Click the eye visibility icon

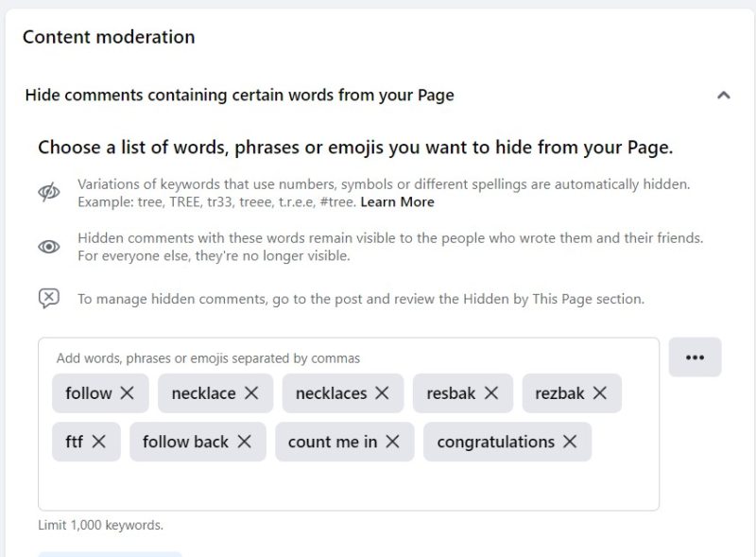(x=49, y=247)
